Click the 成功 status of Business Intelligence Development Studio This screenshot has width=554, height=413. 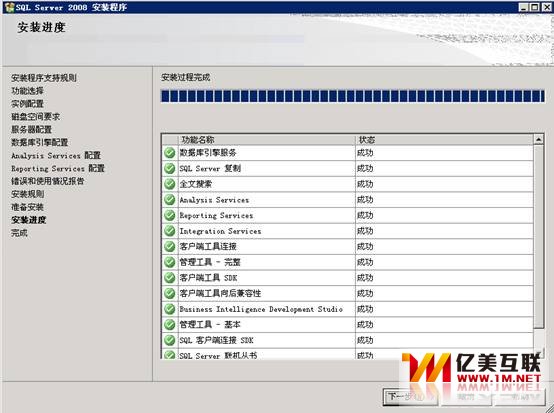(x=365, y=309)
